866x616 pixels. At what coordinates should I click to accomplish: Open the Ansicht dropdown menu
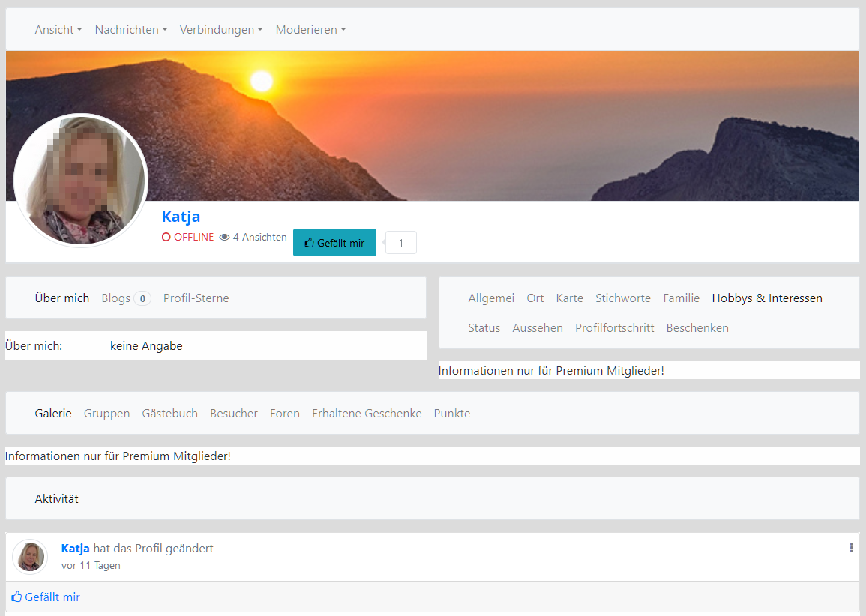pos(58,30)
